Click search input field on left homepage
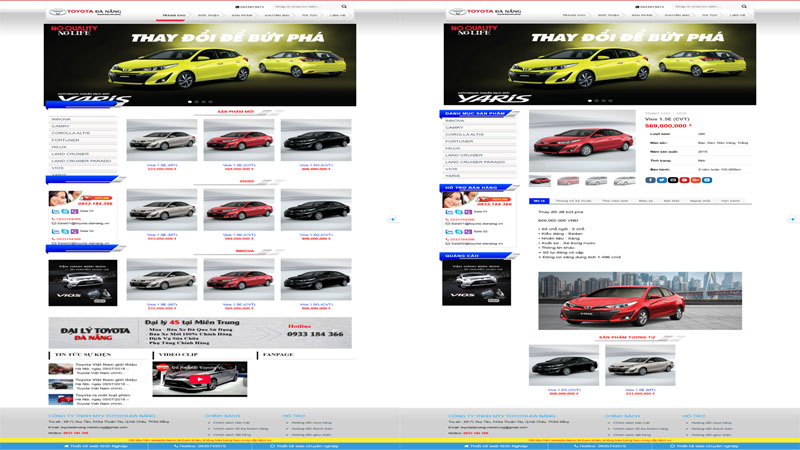Image resolution: width=800 pixels, height=450 pixels. point(306,7)
